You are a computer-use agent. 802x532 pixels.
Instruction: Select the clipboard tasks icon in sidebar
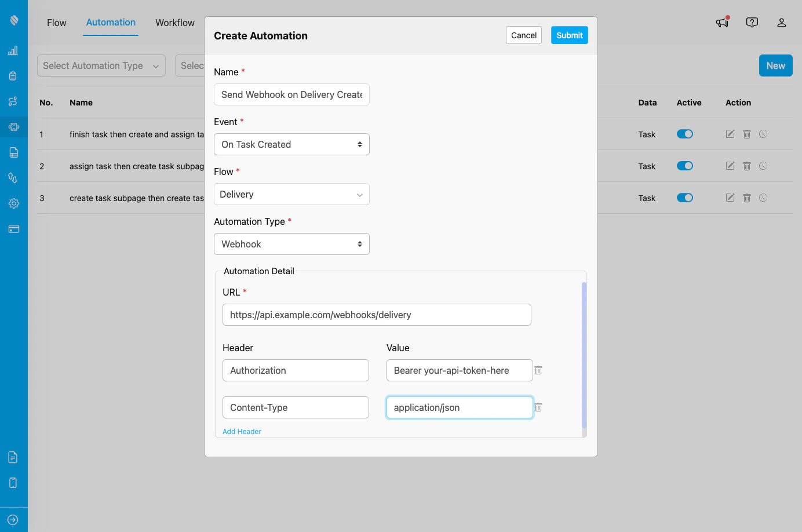13,75
